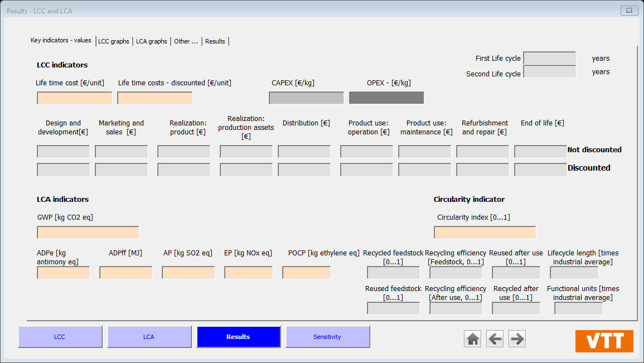Click the back arrow navigation icon
This screenshot has width=644, height=363.
pyautogui.click(x=495, y=339)
